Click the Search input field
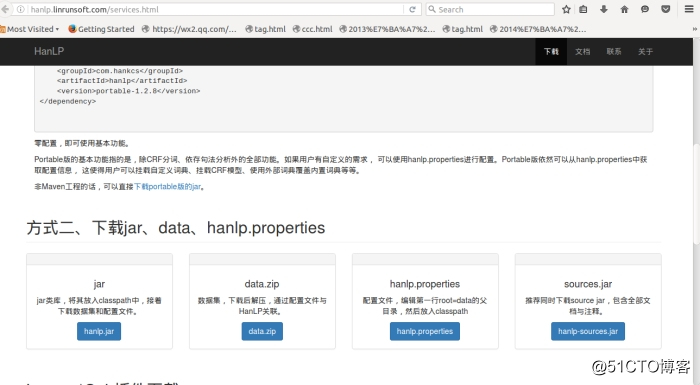 490,9
